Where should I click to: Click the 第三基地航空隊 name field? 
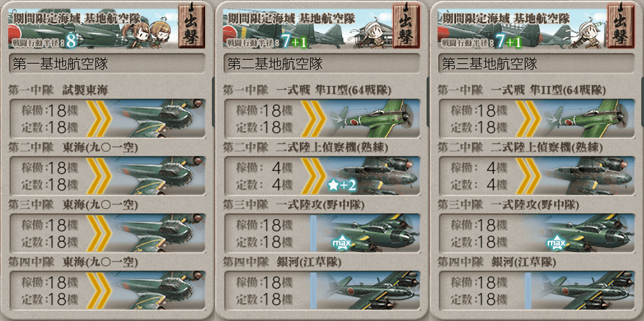click(x=536, y=64)
